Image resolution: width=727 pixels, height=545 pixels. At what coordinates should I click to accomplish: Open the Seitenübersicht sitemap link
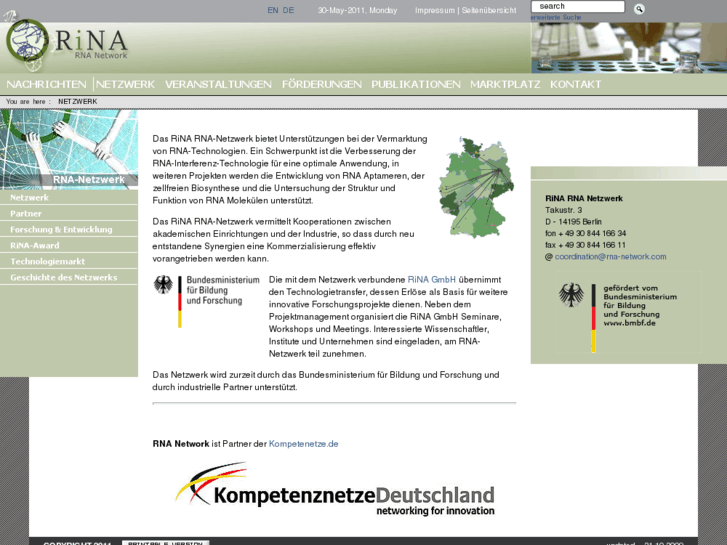[489, 10]
